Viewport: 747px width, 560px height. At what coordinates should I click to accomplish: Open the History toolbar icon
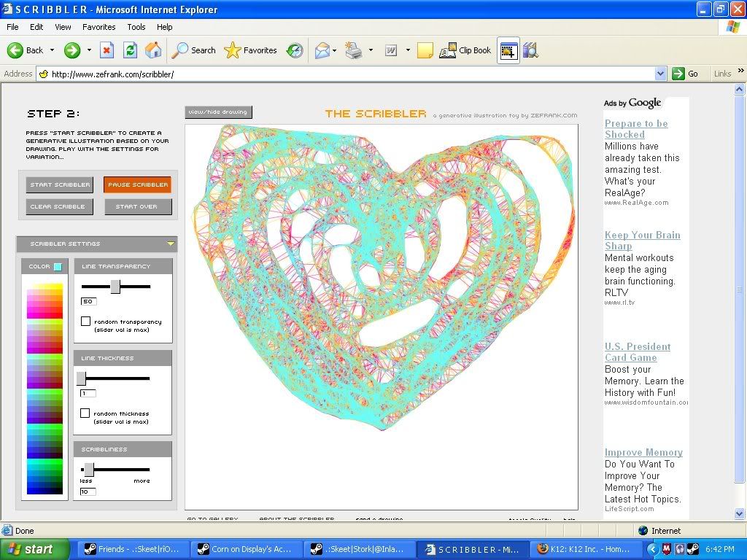click(x=295, y=50)
